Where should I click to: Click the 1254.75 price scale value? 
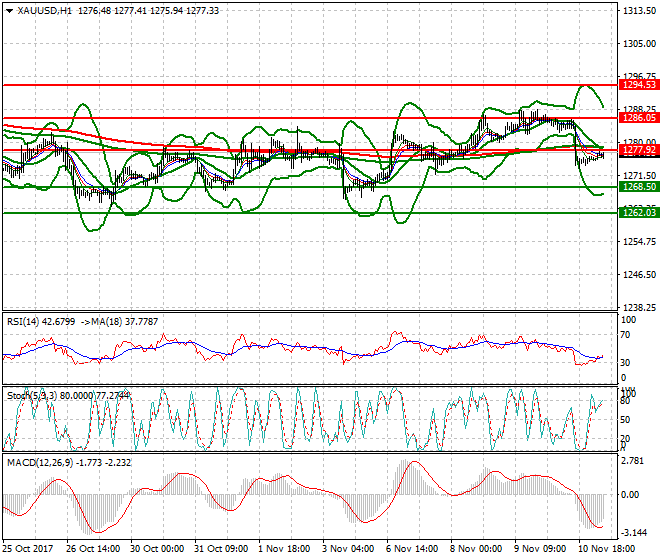coord(639,242)
